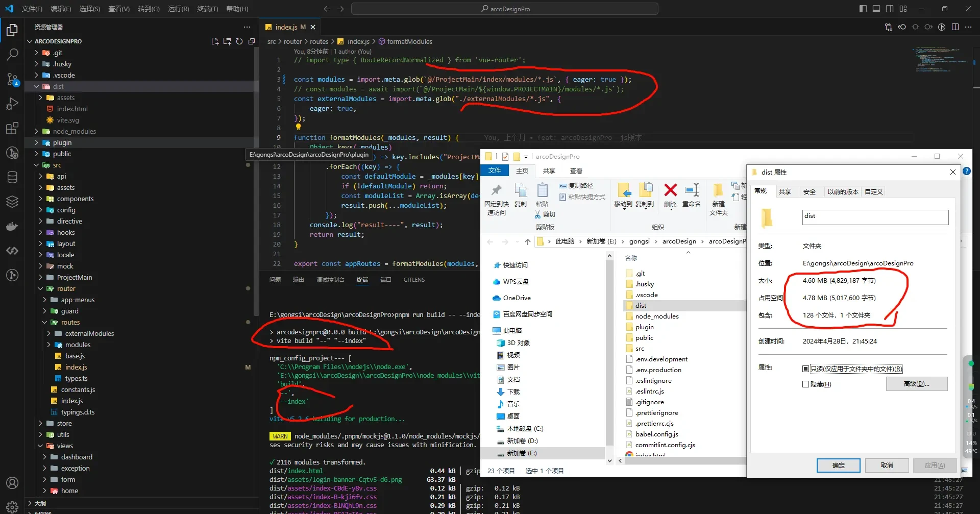Open the Terminal menu in VS Code

click(x=208, y=9)
